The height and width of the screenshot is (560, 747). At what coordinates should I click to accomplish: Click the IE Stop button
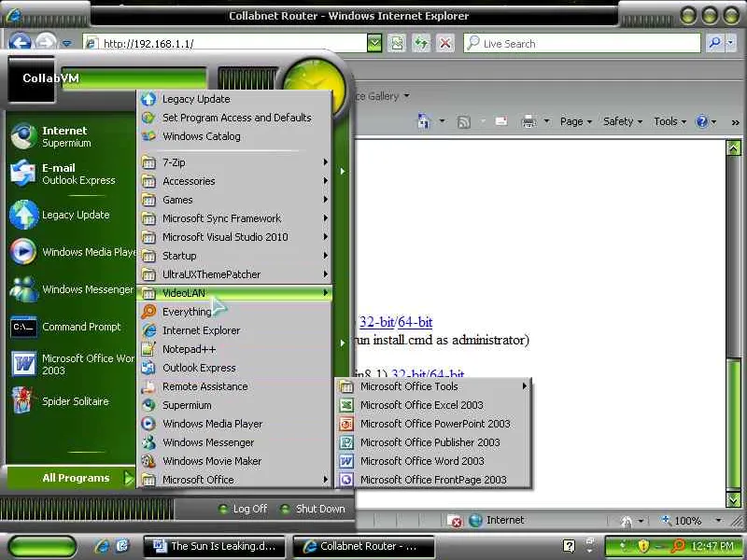coord(445,43)
